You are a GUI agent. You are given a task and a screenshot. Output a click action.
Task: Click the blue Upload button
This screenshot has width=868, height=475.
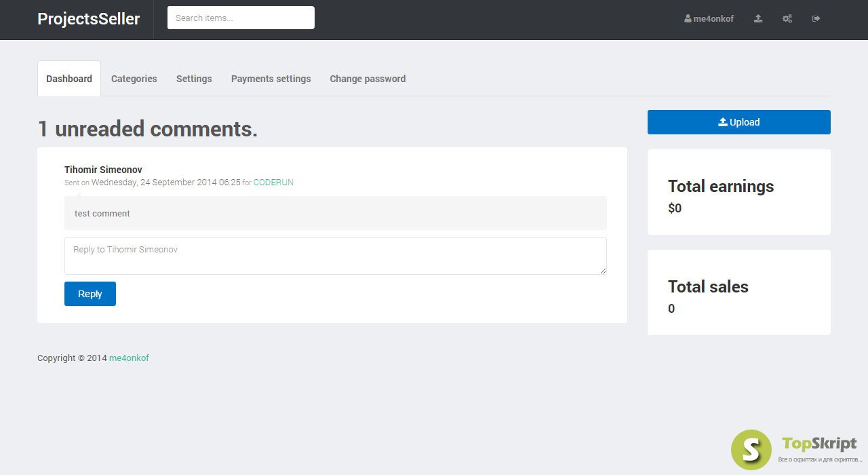pos(739,122)
